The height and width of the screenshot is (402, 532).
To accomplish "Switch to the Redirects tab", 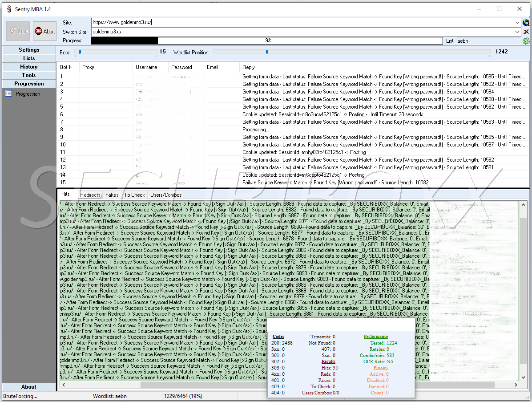I will 90,195.
